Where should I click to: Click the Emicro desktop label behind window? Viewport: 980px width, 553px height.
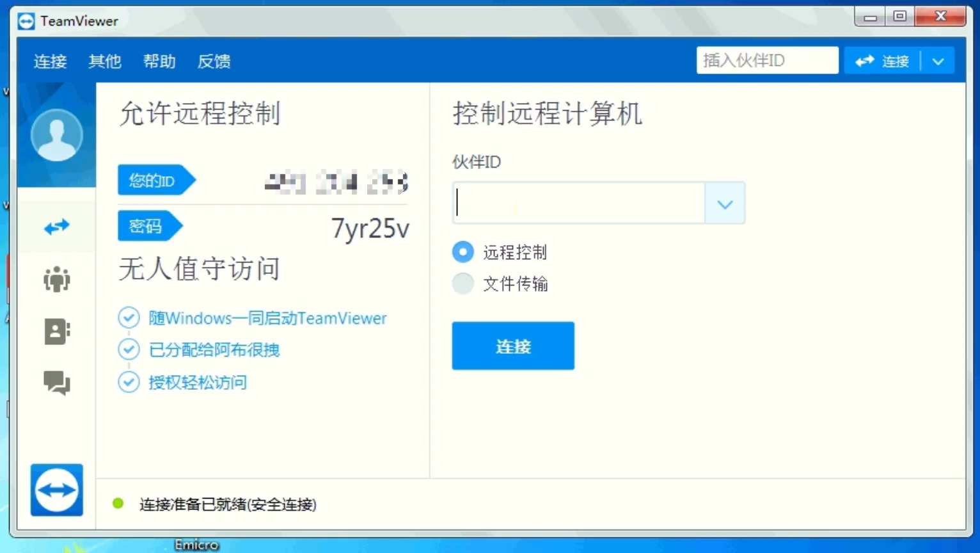pos(197,545)
